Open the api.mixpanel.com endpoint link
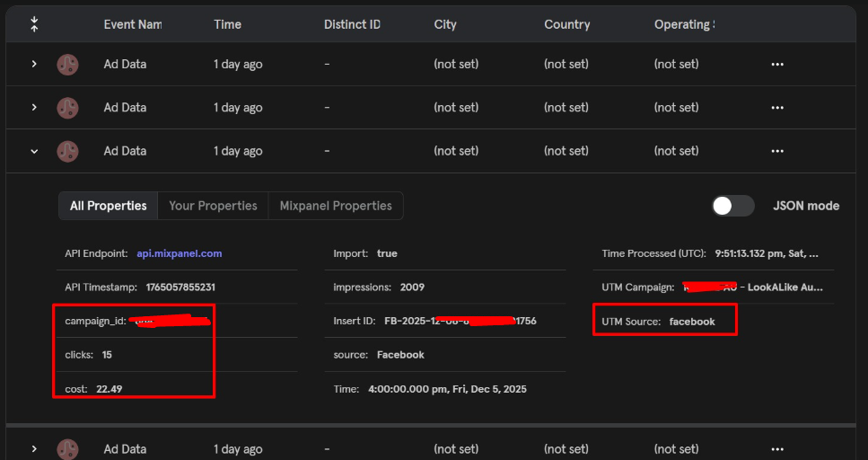 [x=180, y=253]
